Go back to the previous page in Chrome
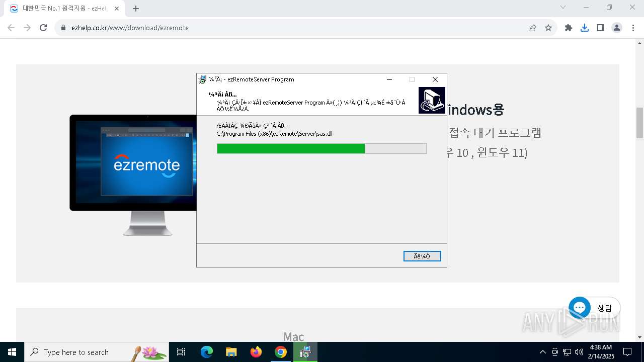This screenshot has width=644, height=362. click(x=11, y=28)
